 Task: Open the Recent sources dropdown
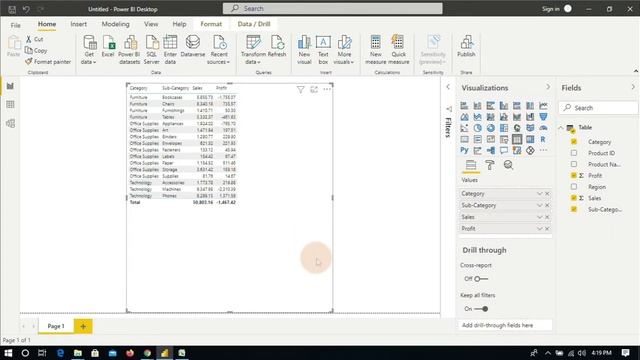[x=219, y=50]
